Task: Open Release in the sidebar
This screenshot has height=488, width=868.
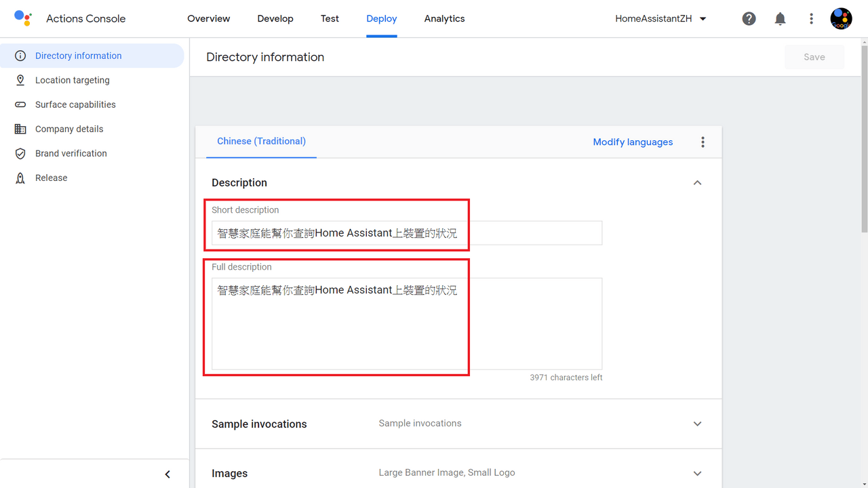Action: coord(92,178)
